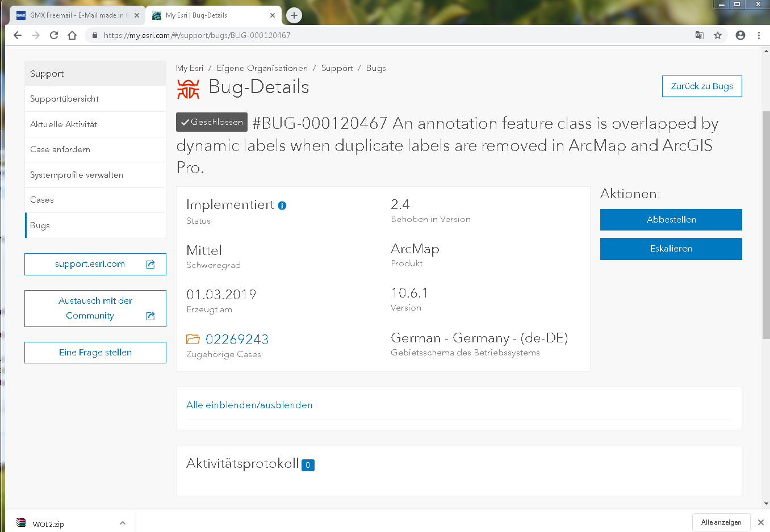Click Eine Frage stellen button
Image resolution: width=770 pixels, height=532 pixels.
95,353
